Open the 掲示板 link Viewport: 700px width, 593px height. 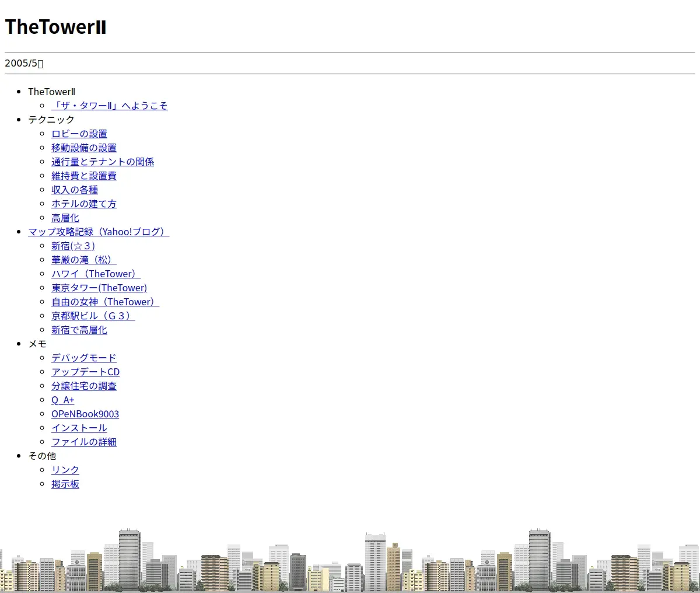coord(65,484)
